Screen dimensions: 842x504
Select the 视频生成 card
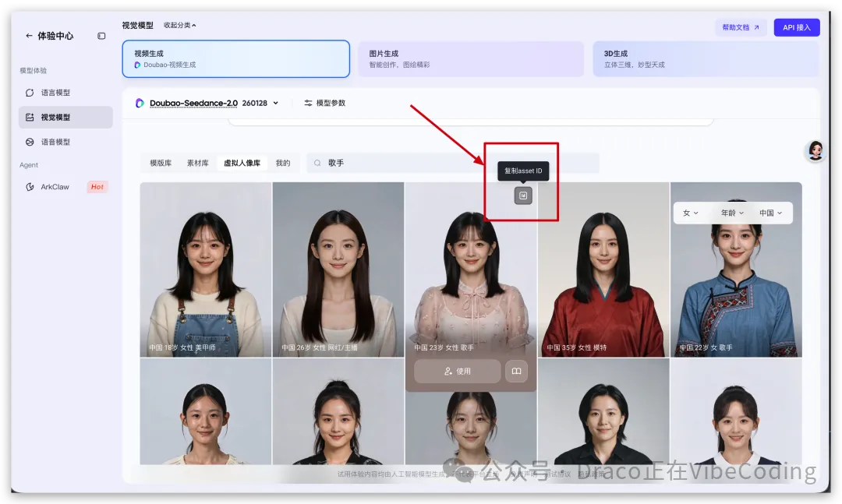point(235,58)
